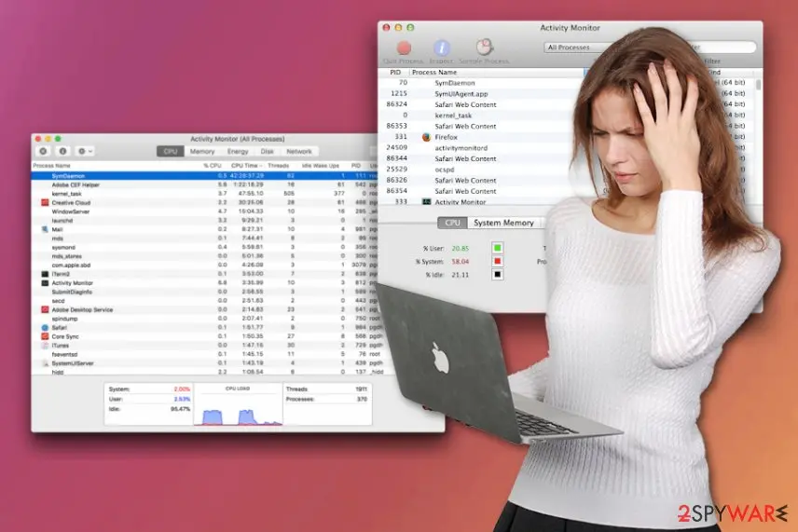
Task: Click the Core Sync process icon
Action: (x=45, y=336)
